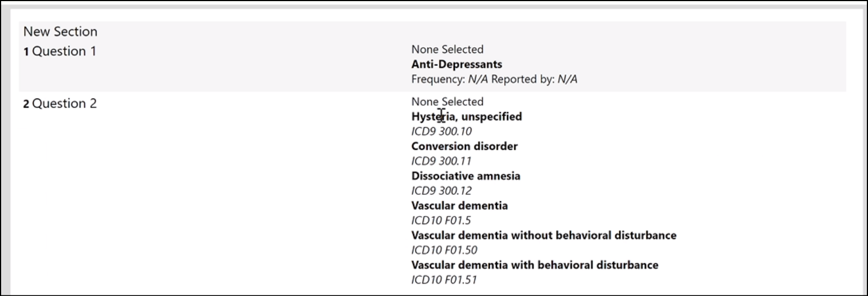868x296 pixels.
Task: Click None Selected under Question 2
Action: pos(447,102)
